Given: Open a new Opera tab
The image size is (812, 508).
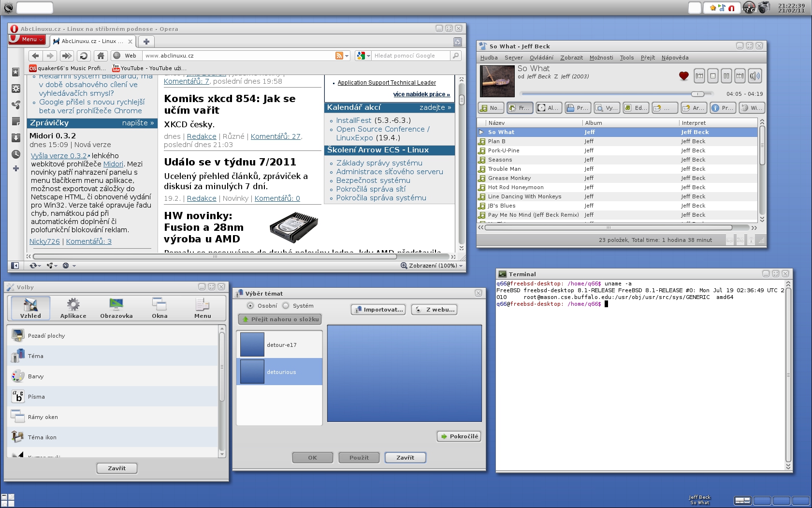Looking at the screenshot, I should 146,42.
